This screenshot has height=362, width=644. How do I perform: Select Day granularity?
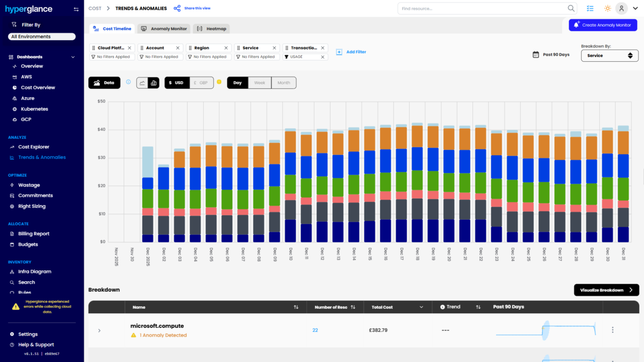point(237,83)
